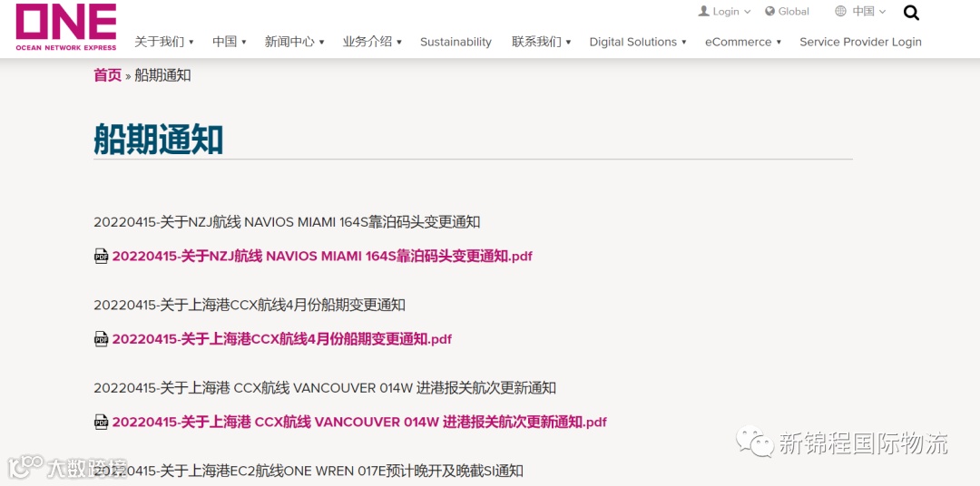Download NZJ航线 NAVIOS MIAMI 164S靠泊码头变更通知.pdf
This screenshot has height=486, width=980.
(322, 256)
